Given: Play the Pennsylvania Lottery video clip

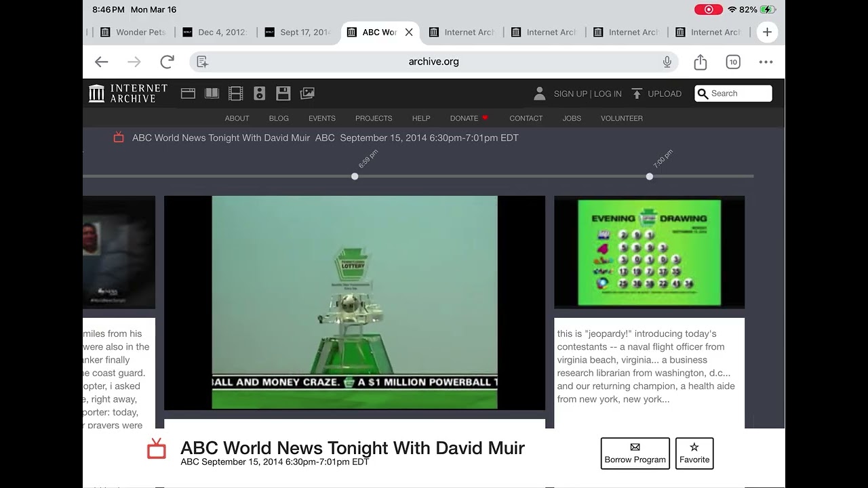Looking at the screenshot, I should point(355,302).
